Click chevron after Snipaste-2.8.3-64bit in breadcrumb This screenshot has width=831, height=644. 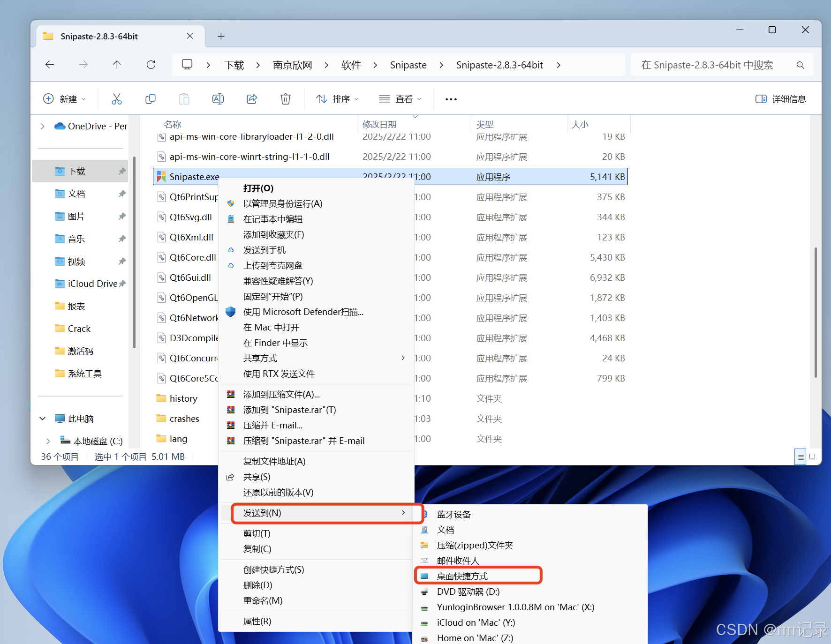click(x=559, y=65)
